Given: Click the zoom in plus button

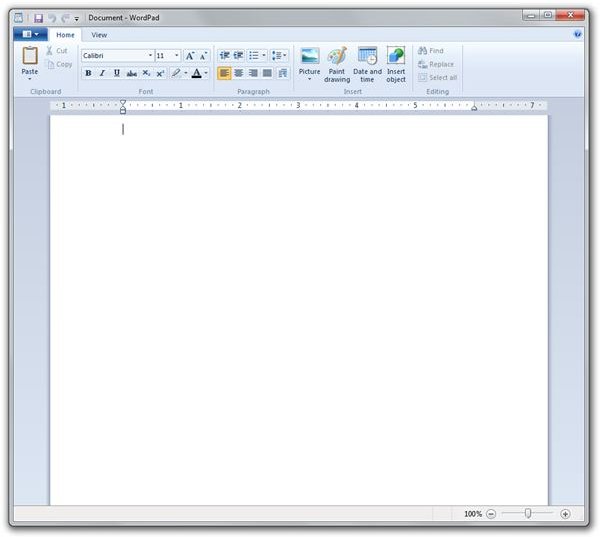Looking at the screenshot, I should pyautogui.click(x=565, y=514).
